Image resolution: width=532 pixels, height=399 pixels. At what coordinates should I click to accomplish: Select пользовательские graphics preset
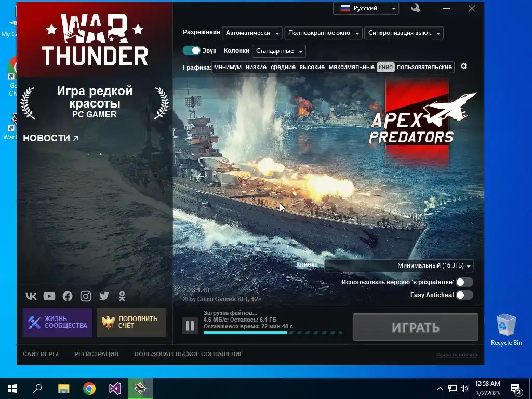pos(424,67)
